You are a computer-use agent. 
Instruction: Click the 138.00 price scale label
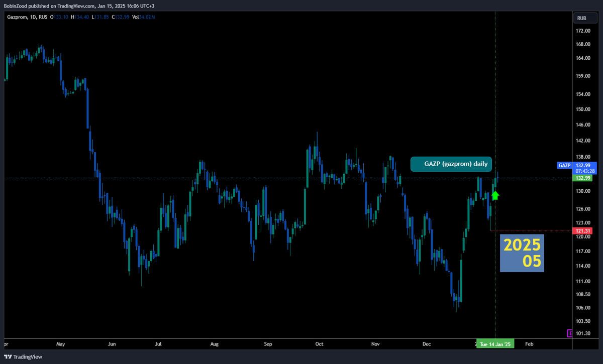tap(583, 157)
